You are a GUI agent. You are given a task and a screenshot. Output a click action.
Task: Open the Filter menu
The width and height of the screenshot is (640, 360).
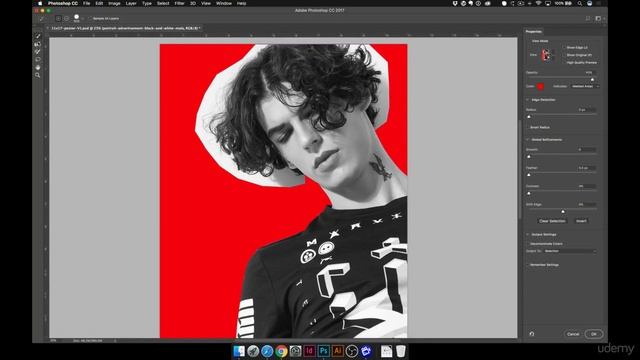(180, 3)
